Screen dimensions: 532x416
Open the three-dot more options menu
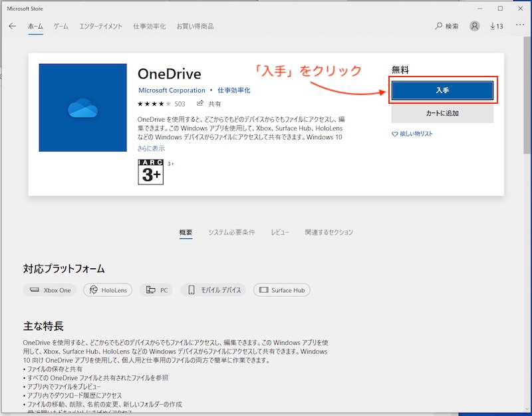point(520,25)
